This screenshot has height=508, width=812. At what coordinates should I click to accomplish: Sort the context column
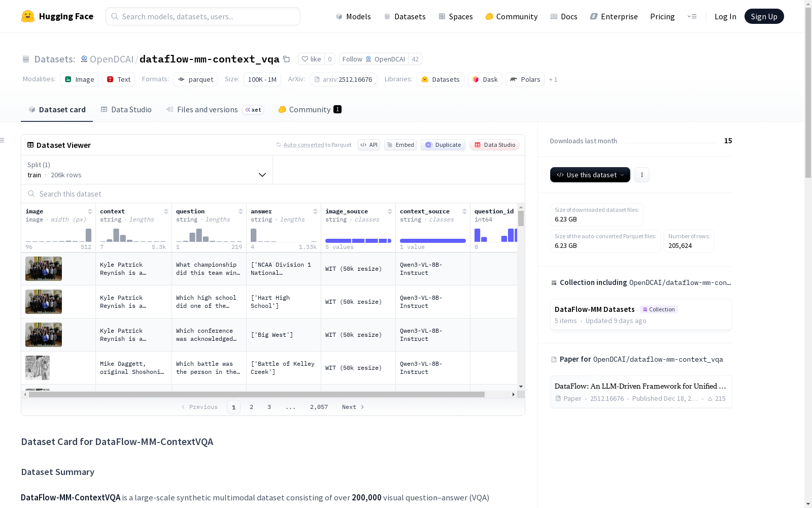[166, 211]
